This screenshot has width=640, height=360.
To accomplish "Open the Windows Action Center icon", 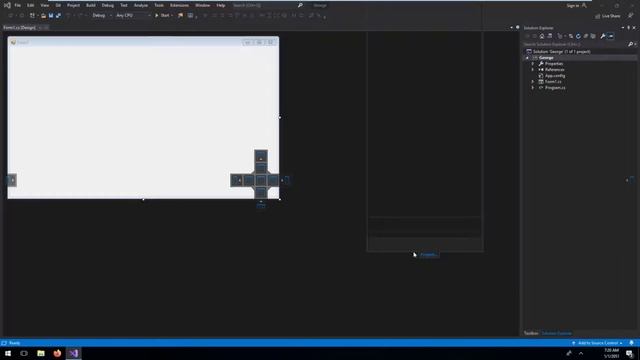I will (629, 353).
